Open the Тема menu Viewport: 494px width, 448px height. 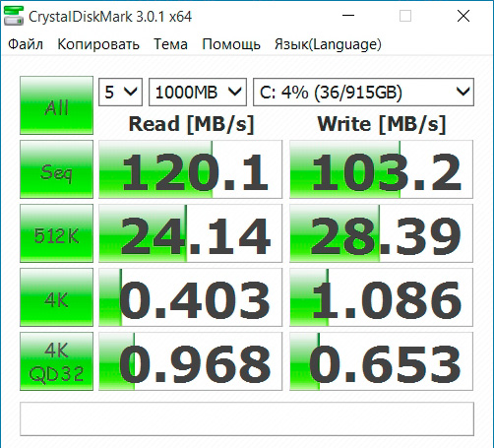point(170,44)
